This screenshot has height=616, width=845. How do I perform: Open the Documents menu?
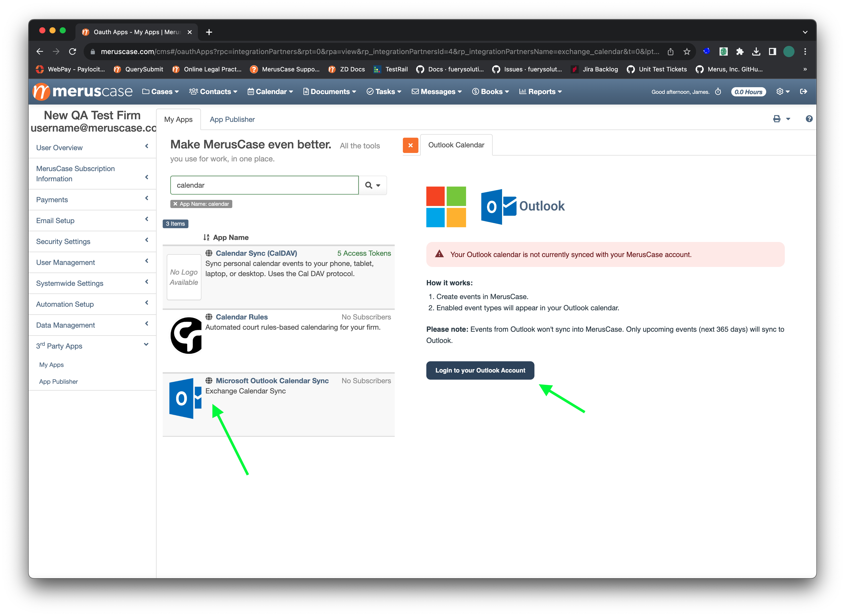[x=330, y=91]
